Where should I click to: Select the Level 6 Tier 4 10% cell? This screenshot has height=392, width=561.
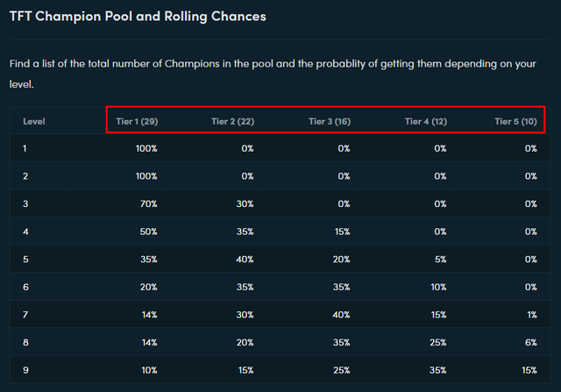pos(437,289)
